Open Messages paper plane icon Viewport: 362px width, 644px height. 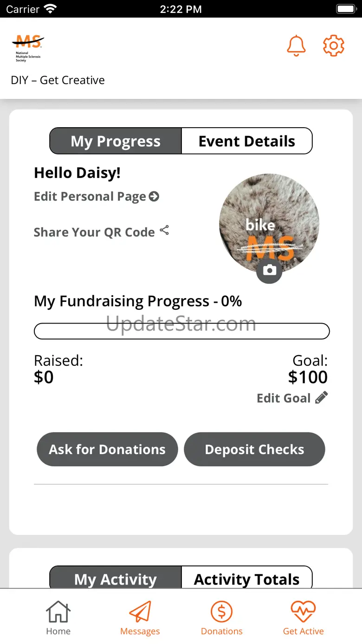tap(140, 618)
